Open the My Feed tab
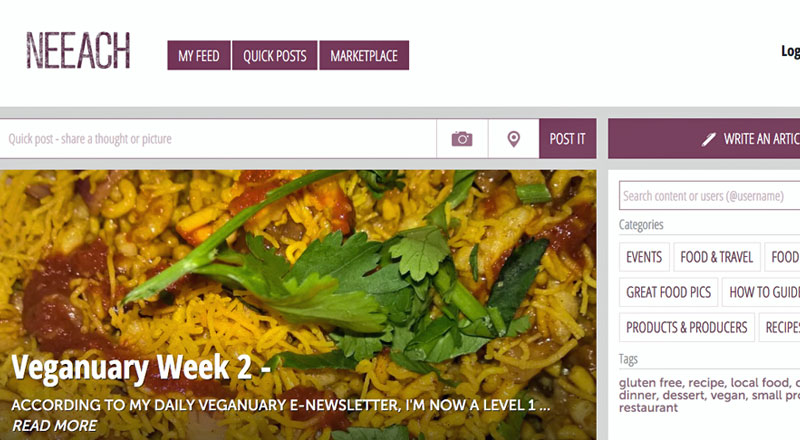800x440 pixels. (199, 55)
